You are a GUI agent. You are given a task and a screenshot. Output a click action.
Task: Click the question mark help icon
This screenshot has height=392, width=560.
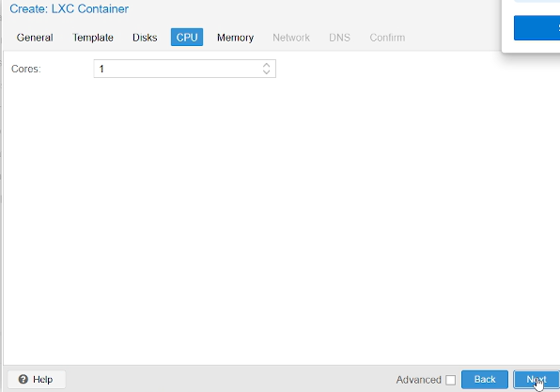pos(23,379)
